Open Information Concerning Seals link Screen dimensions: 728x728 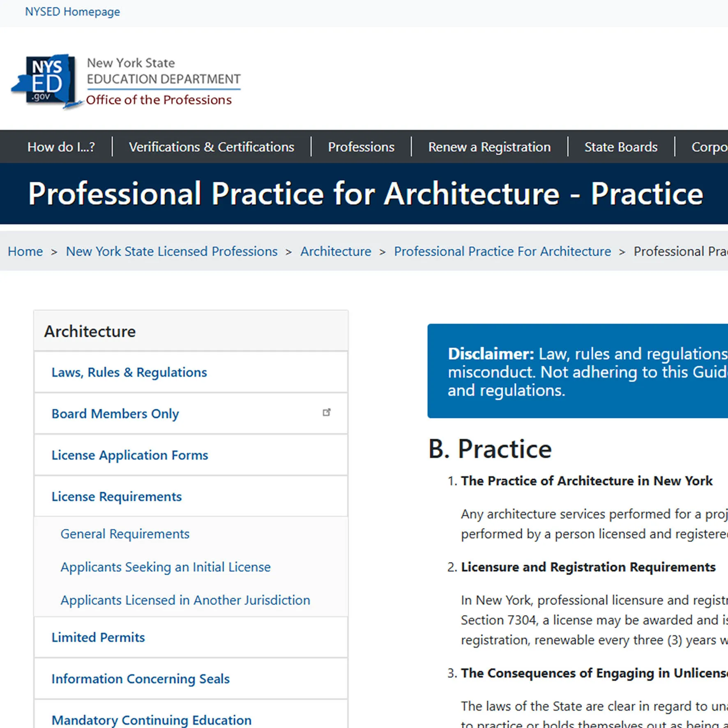191,679
